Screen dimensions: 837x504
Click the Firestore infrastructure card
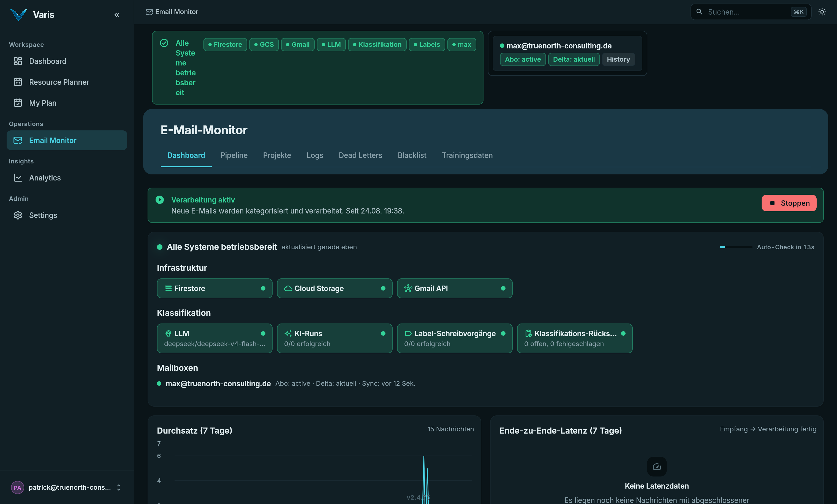[214, 288]
